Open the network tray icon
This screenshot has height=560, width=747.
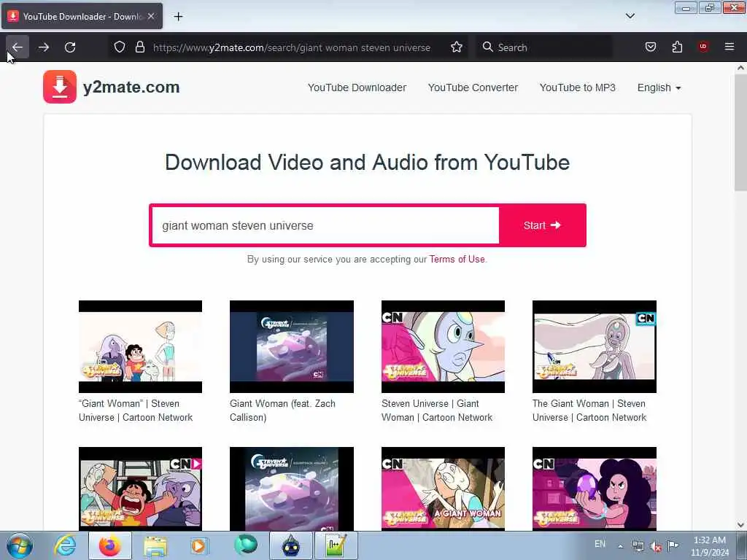pyautogui.click(x=638, y=546)
